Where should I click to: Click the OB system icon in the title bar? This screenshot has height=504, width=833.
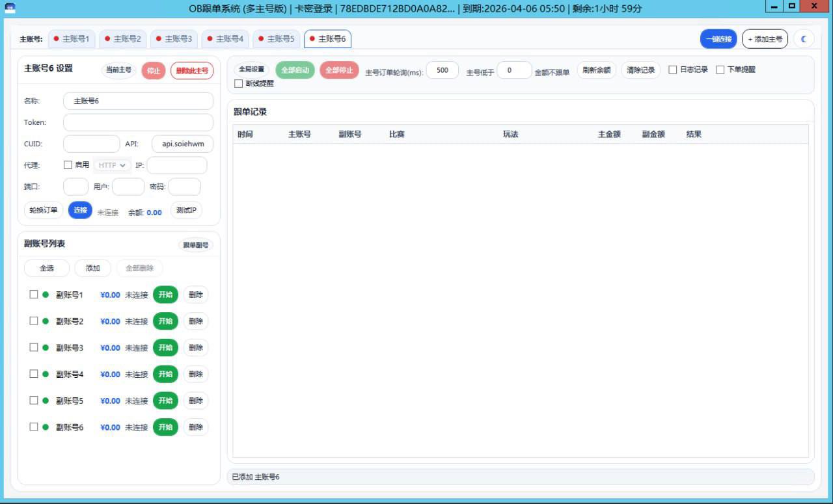pos(9,7)
